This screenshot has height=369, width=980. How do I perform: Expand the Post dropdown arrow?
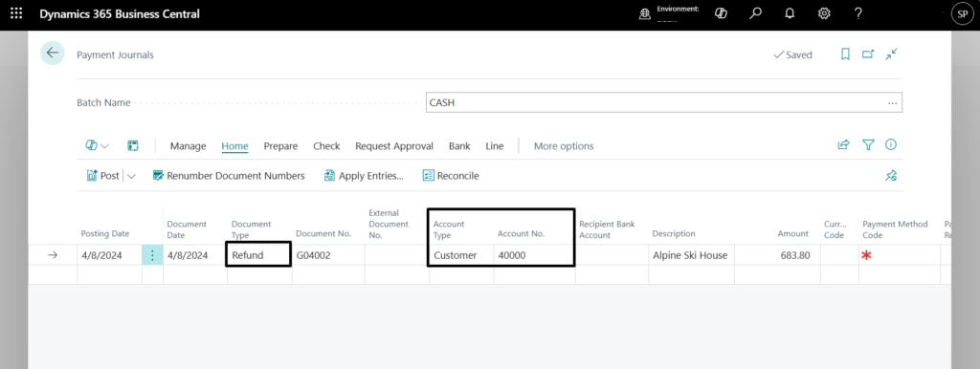pos(131,176)
